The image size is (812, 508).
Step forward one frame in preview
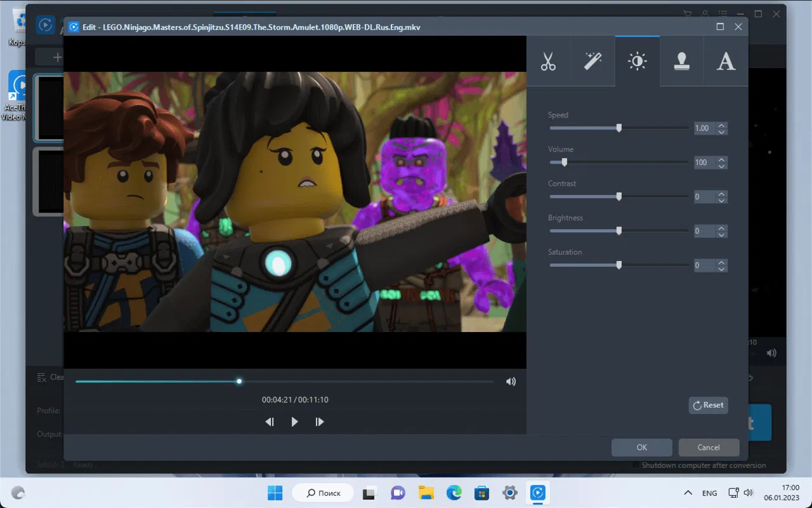click(320, 422)
